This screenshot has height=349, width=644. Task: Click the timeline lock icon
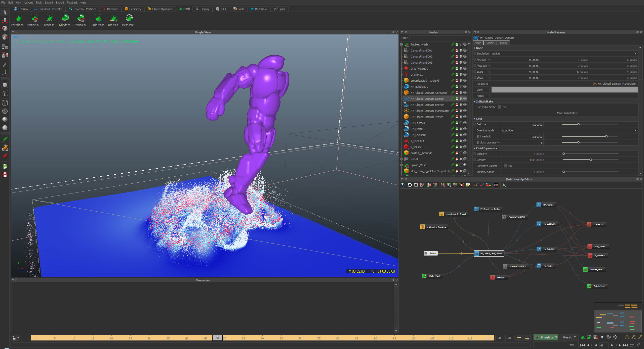pos(13,338)
